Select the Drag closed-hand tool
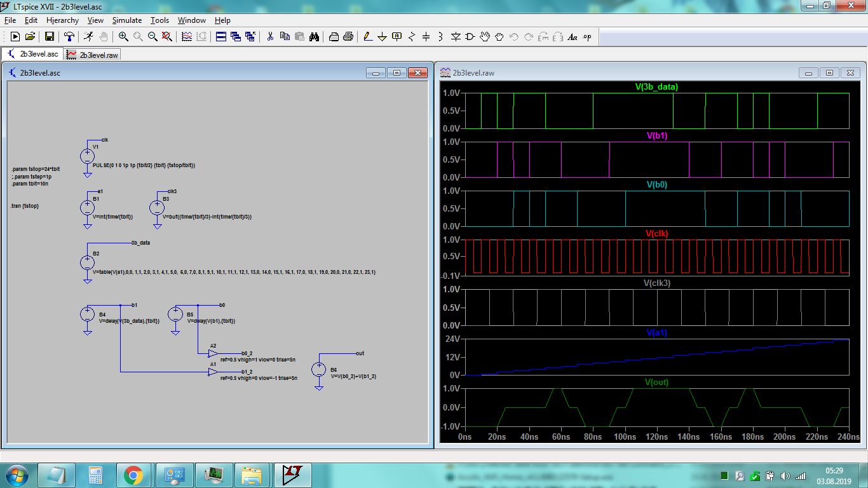The width and height of the screenshot is (868, 488). [x=499, y=37]
